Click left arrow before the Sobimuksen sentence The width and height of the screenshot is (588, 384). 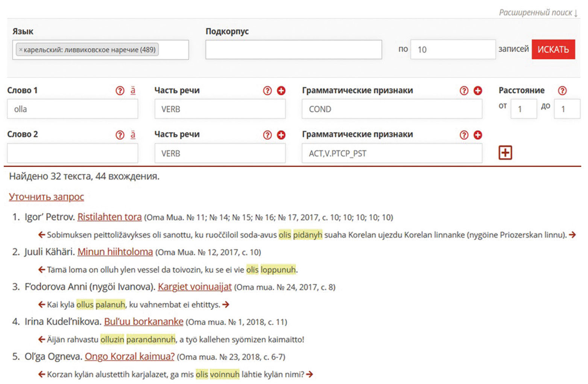click(42, 235)
